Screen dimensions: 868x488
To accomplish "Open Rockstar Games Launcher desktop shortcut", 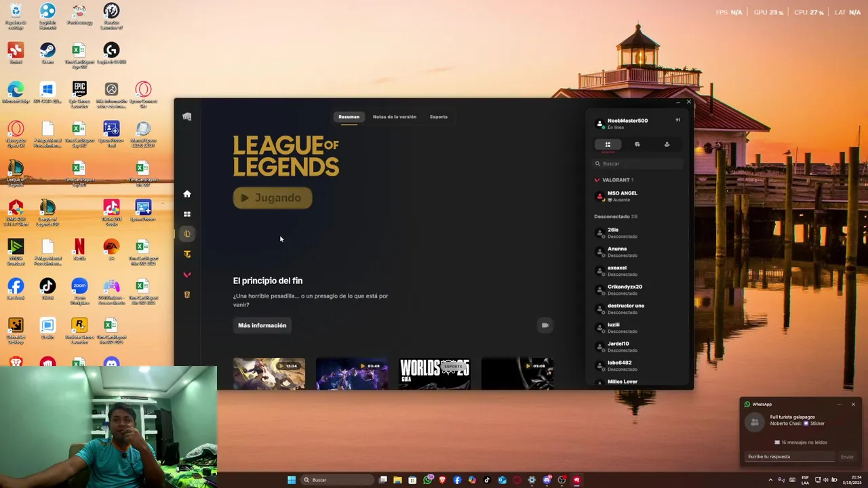I will click(x=79, y=331).
